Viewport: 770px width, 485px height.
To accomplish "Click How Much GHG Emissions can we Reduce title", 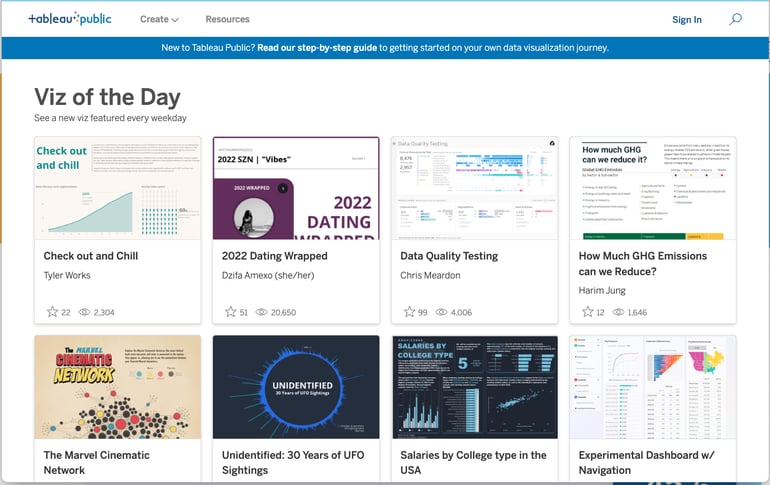I will pyautogui.click(x=642, y=264).
